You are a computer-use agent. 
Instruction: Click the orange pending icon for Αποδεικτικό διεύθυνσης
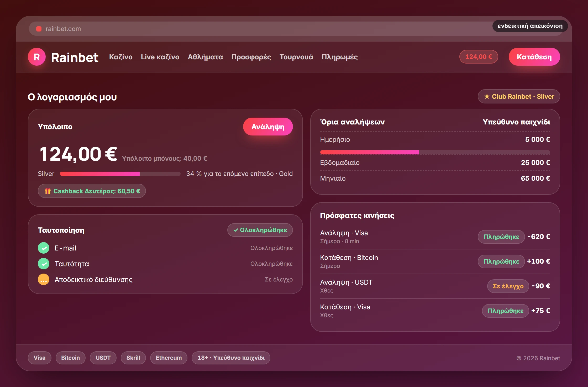click(x=44, y=279)
